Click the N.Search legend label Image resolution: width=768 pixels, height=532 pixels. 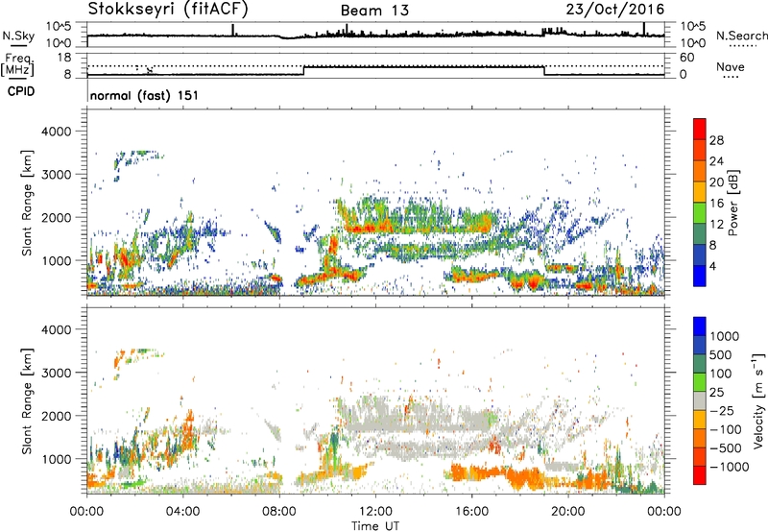[741, 36]
